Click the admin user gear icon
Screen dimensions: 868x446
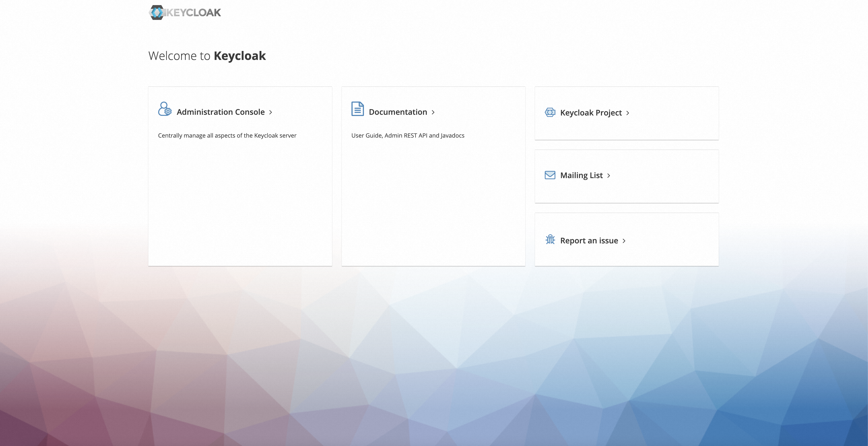coord(165,109)
